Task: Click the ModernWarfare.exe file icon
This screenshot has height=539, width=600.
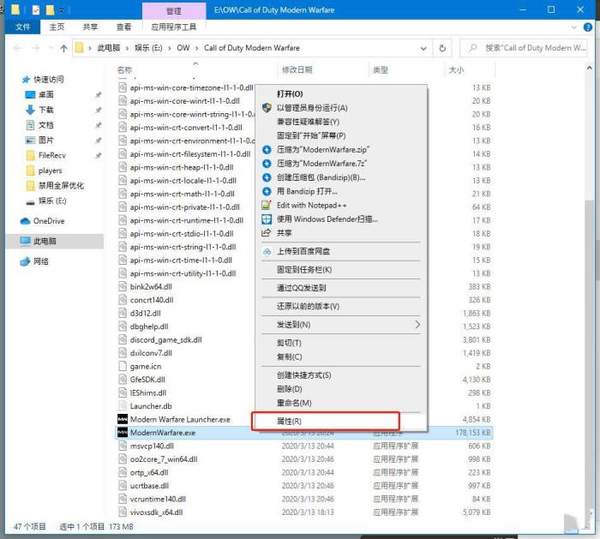Action: (122, 433)
